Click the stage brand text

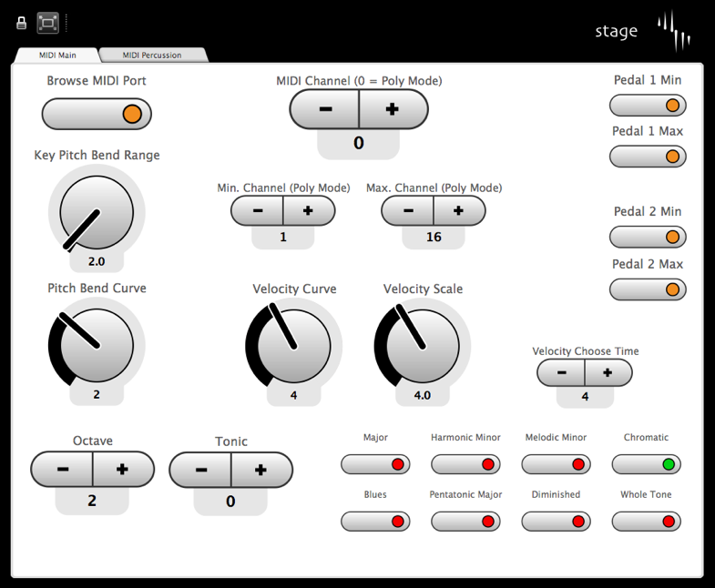[x=616, y=32]
